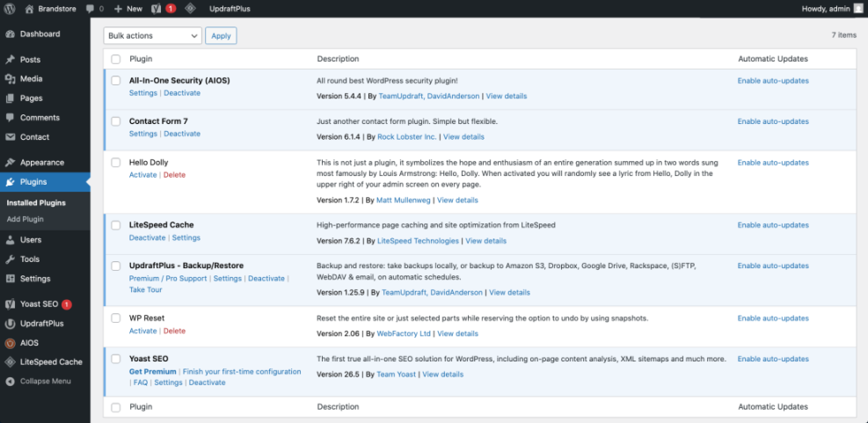This screenshot has width=868, height=423.
Task: Check the All-In-One Security plugin checkbox
Action: [x=116, y=81]
